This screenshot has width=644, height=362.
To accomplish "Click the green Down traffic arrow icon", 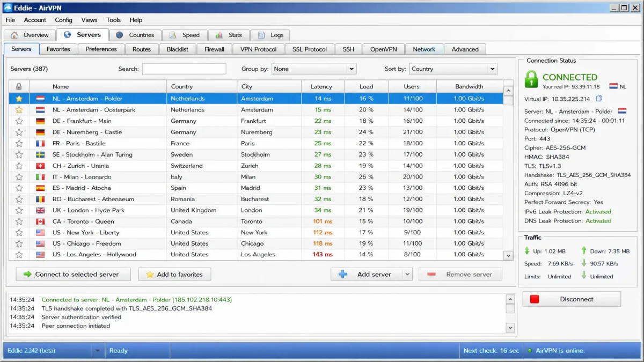I will [583, 250].
